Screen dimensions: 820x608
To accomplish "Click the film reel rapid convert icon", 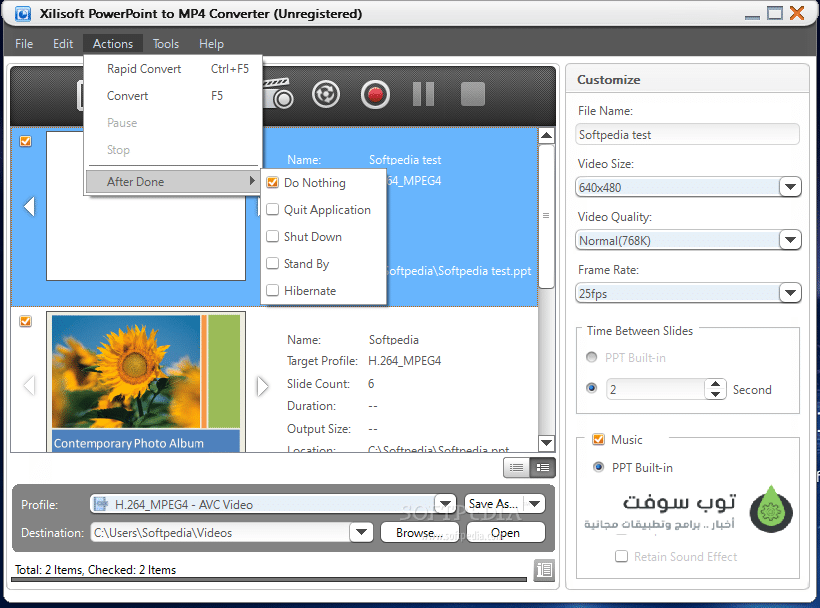I will pos(326,95).
